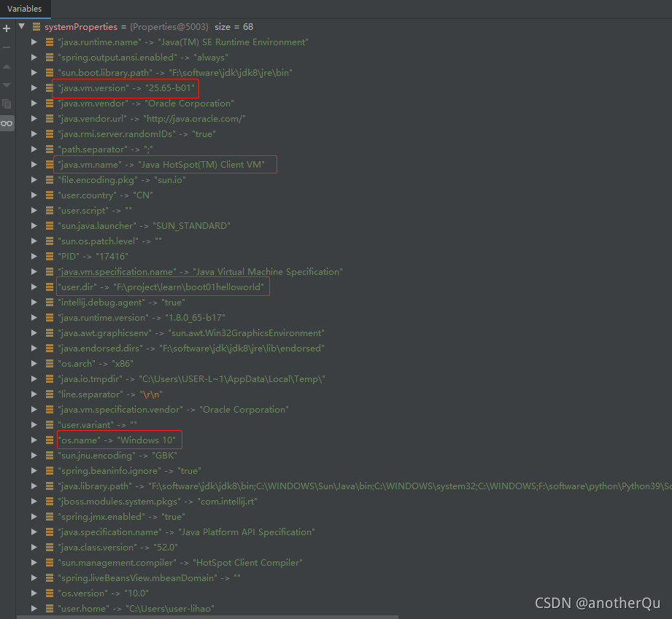
Task: Expand the "user.country" entry
Action: tap(34, 195)
